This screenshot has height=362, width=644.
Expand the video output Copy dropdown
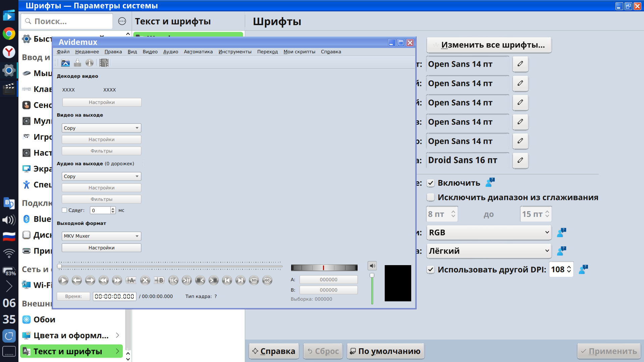pyautogui.click(x=101, y=128)
